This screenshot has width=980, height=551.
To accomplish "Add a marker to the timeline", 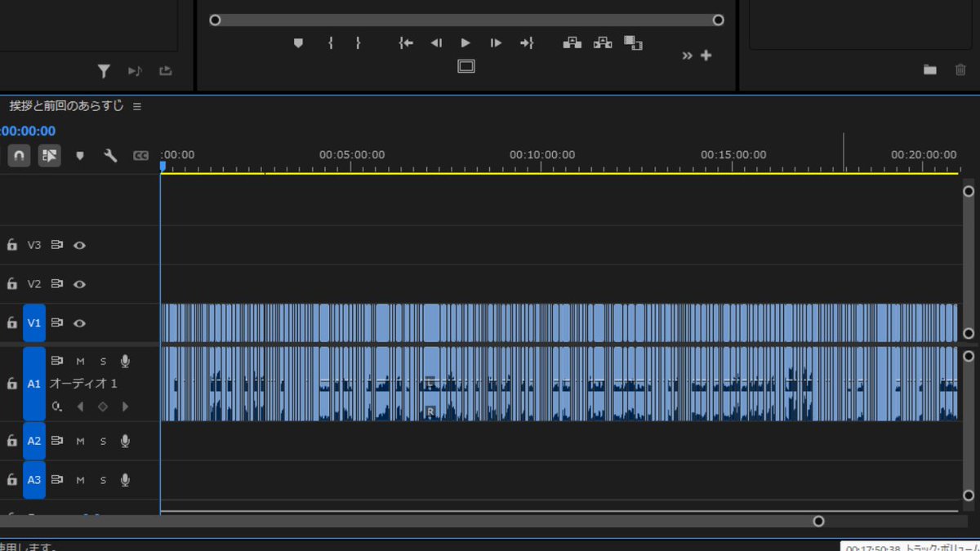I will 79,155.
